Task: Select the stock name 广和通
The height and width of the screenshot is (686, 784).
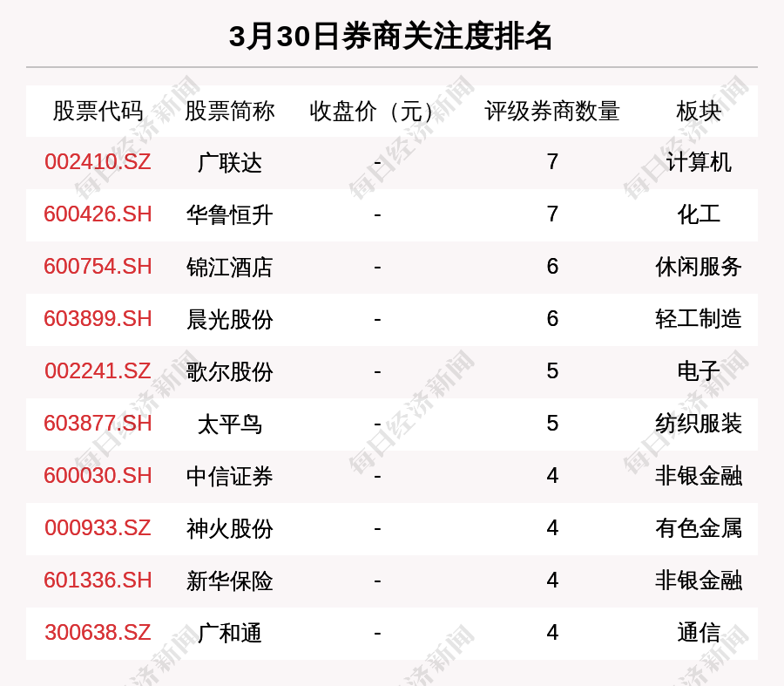Action: [229, 633]
